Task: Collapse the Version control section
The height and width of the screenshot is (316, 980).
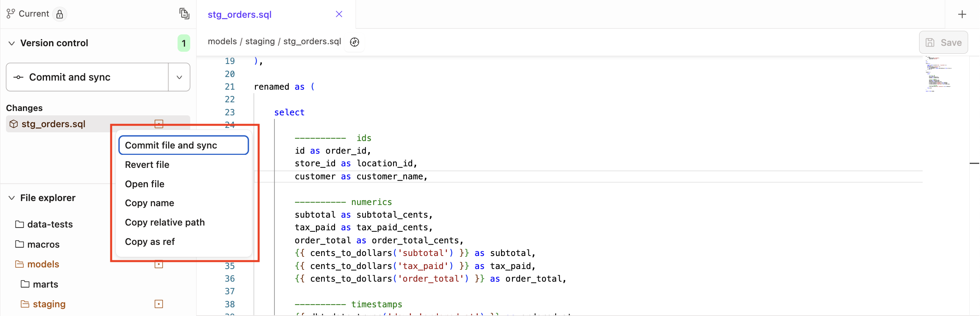Action: click(12, 43)
